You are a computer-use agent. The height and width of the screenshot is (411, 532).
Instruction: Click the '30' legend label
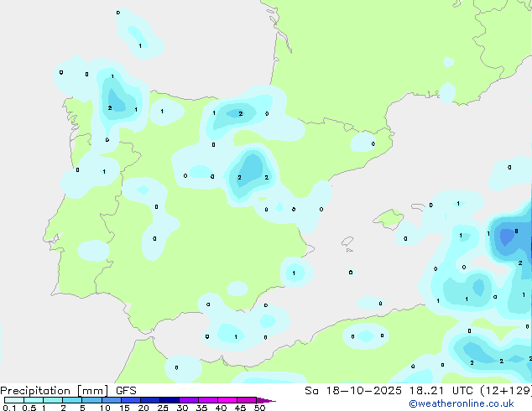point(182,408)
